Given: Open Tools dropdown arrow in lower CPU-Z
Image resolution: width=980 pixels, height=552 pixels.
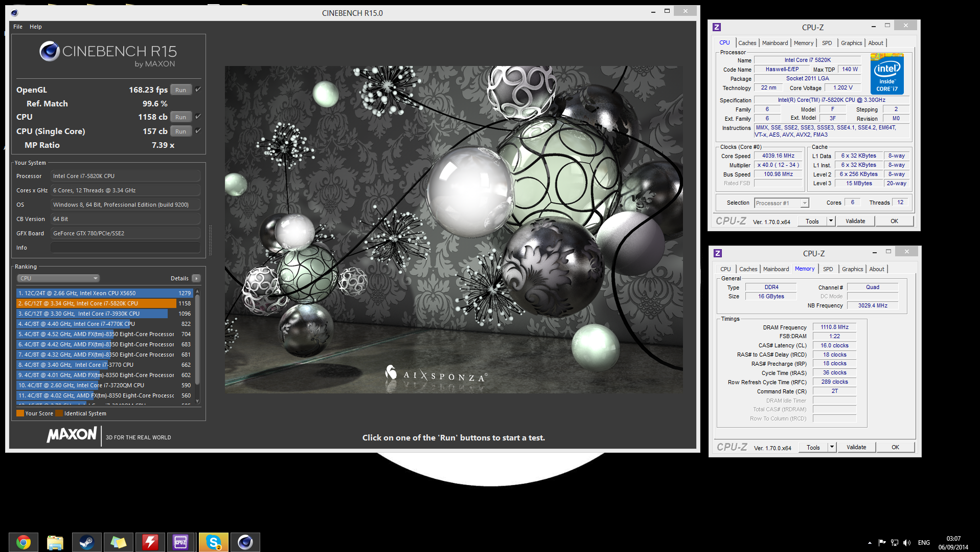Looking at the screenshot, I should (x=832, y=447).
